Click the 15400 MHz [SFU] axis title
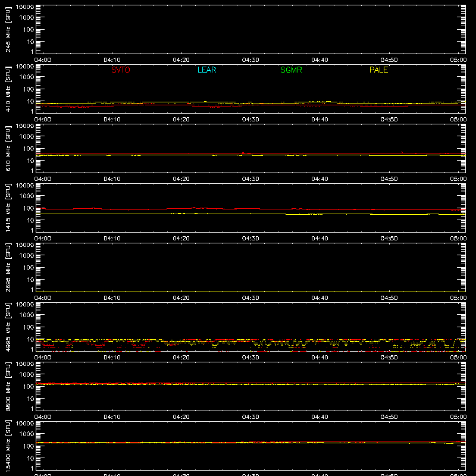The height and width of the screenshot is (476, 476). pos(8,446)
